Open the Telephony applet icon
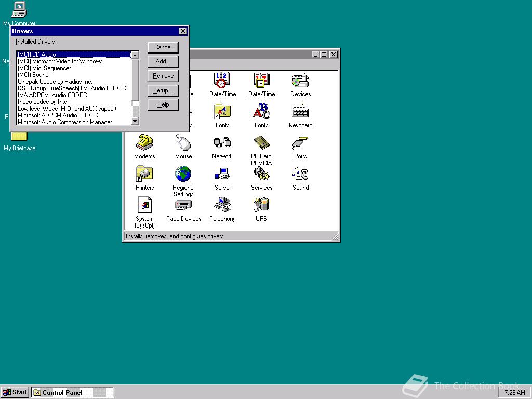 (222, 205)
